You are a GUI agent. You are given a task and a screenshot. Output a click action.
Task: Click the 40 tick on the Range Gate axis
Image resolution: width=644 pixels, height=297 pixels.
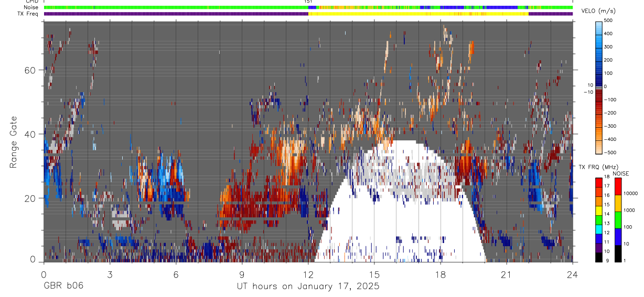click(x=29, y=134)
